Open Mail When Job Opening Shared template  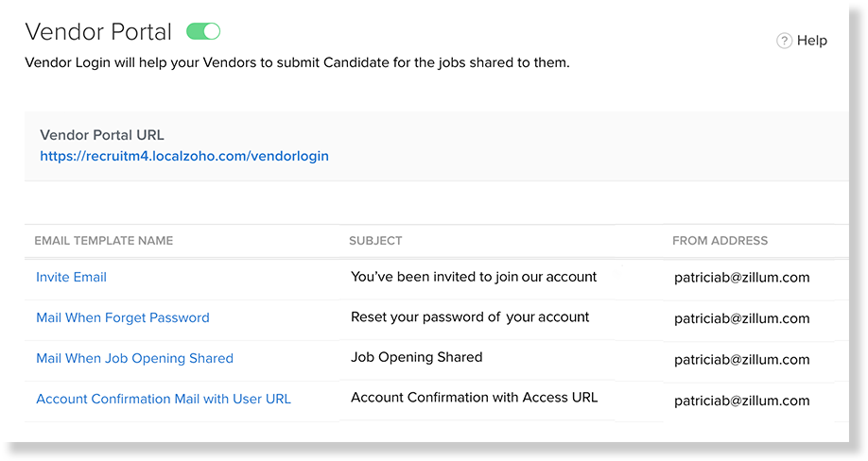tap(134, 358)
